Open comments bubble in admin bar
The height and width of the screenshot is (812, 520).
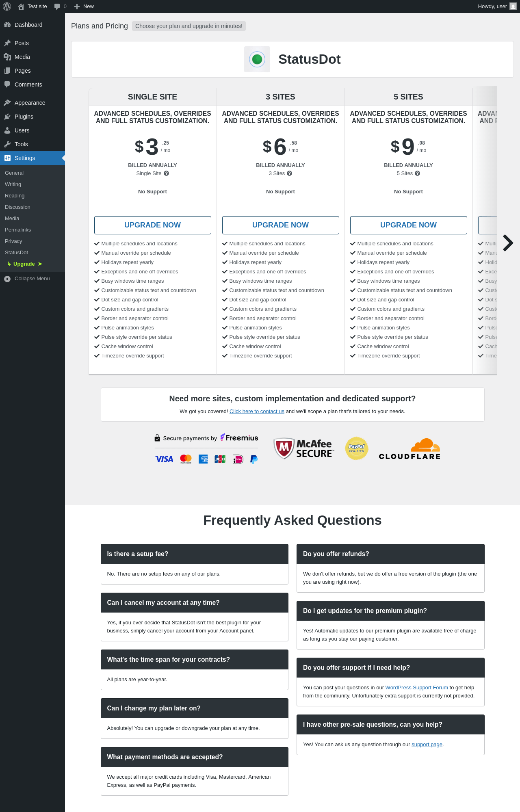pyautogui.click(x=60, y=6)
